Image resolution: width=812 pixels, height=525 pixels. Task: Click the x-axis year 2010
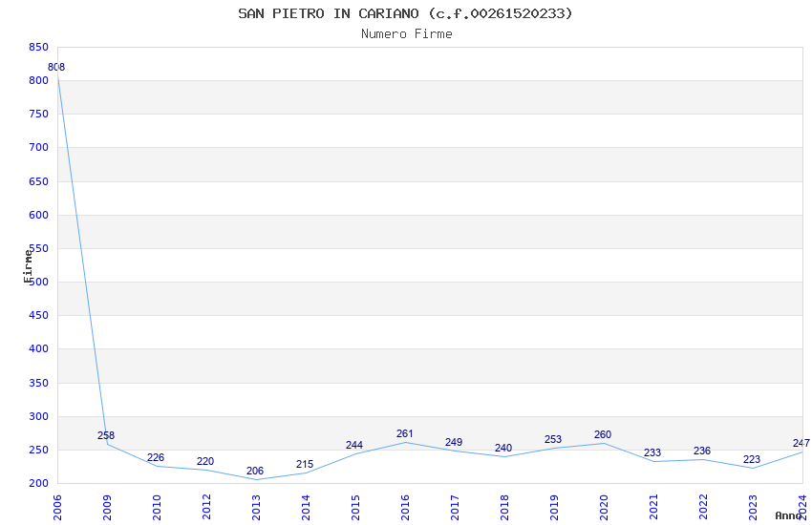pyautogui.click(x=157, y=508)
